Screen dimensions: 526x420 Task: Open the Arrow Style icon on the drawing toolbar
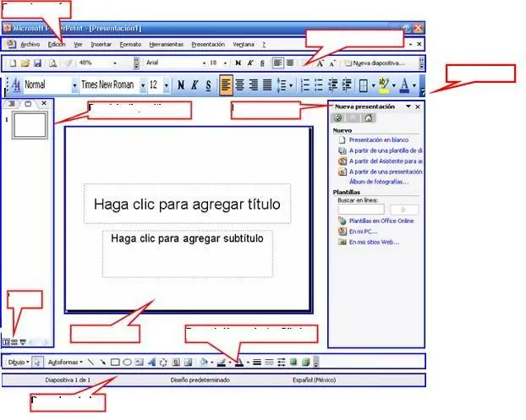[x=282, y=362]
